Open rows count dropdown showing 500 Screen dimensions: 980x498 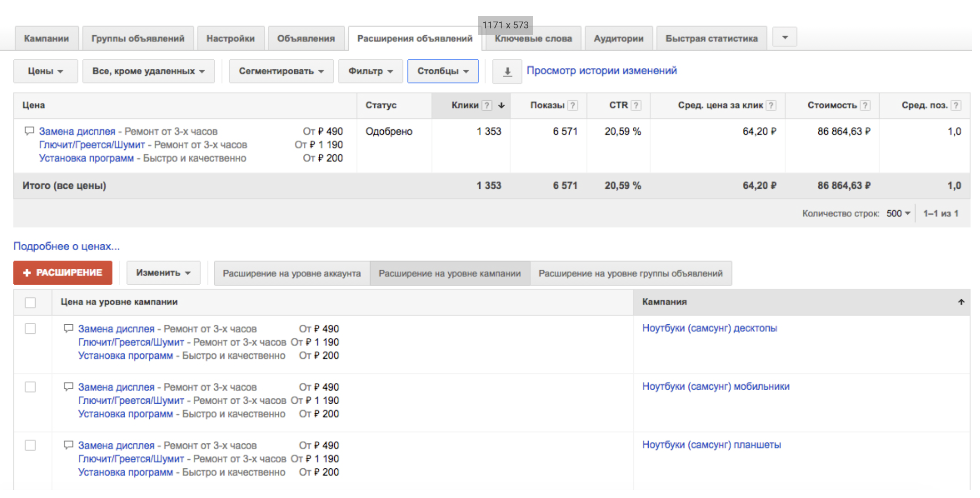pos(898,213)
